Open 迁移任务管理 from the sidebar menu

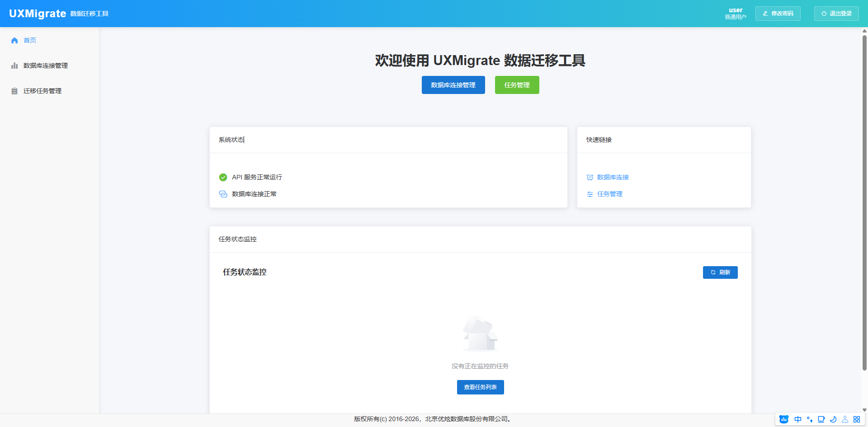(42, 91)
